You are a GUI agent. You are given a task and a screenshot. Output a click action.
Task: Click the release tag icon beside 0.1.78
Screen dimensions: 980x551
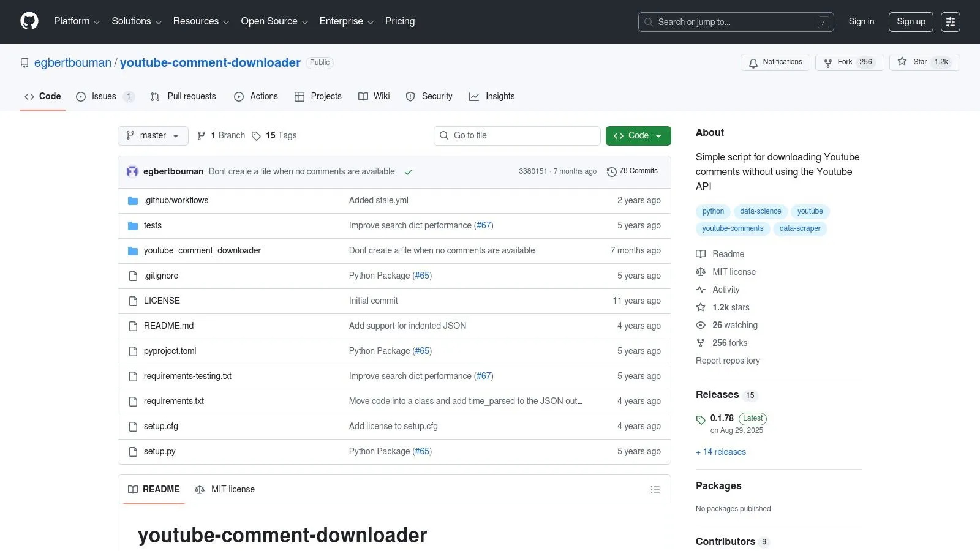point(701,420)
